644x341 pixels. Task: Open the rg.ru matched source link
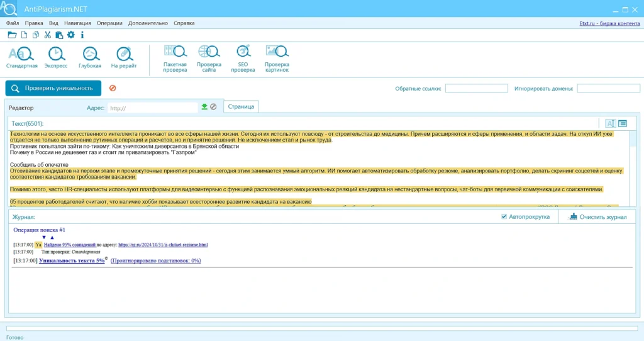(163, 245)
